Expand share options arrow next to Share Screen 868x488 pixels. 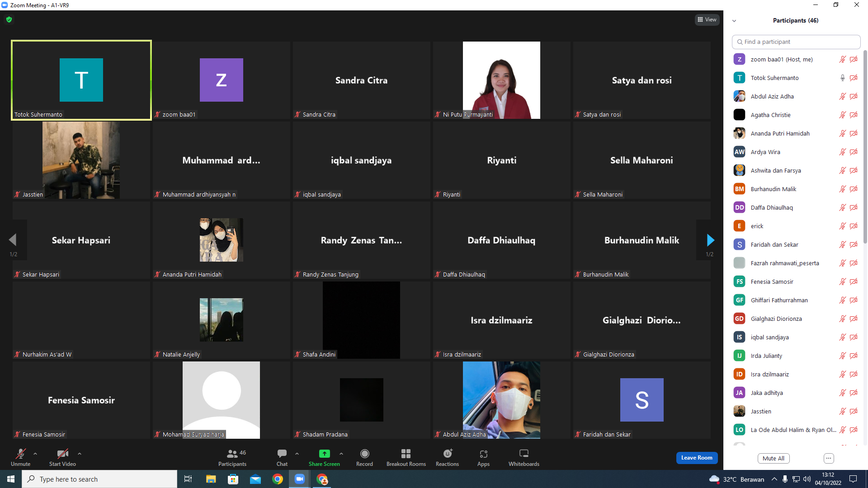(341, 453)
